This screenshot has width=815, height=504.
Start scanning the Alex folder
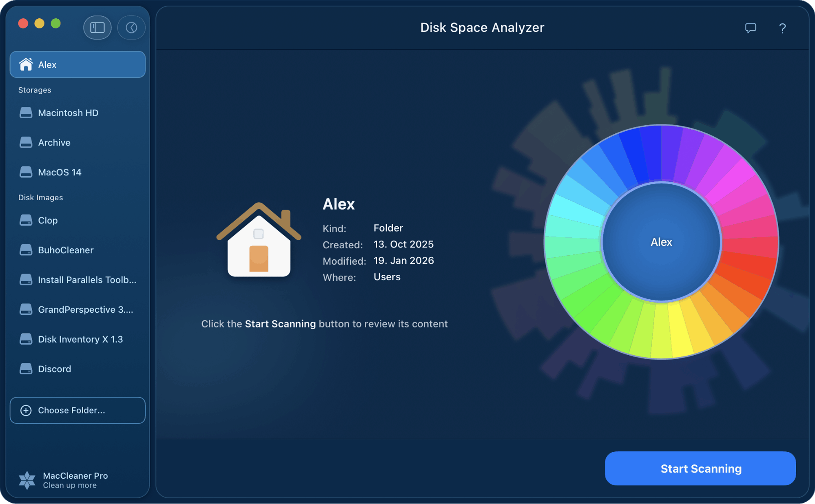700,469
